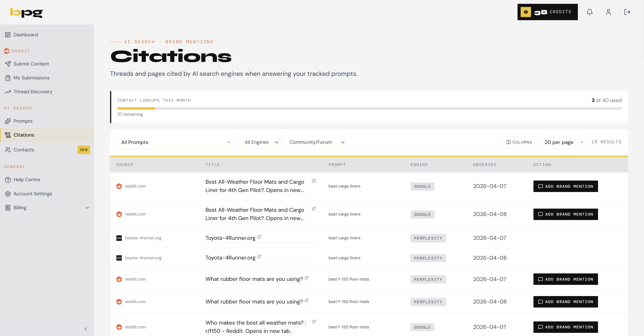
Task: Open Dashboard in sidebar
Action: click(x=47, y=35)
